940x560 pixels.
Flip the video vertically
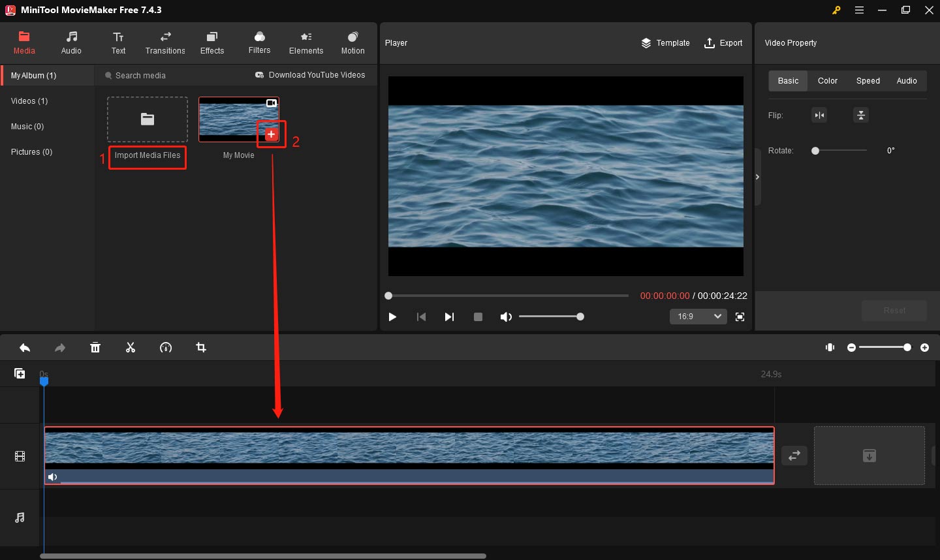861,116
